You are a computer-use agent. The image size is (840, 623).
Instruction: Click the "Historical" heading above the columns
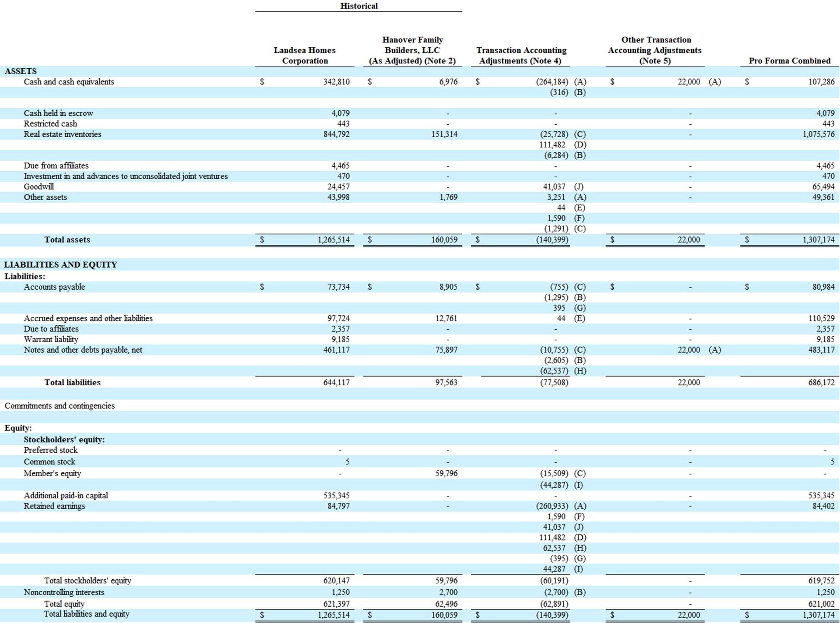[x=358, y=6]
